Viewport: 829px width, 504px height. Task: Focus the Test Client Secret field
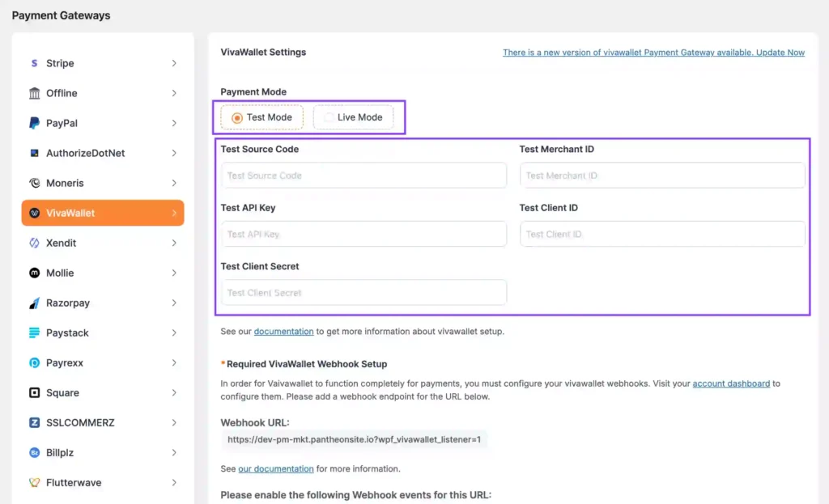(x=363, y=293)
